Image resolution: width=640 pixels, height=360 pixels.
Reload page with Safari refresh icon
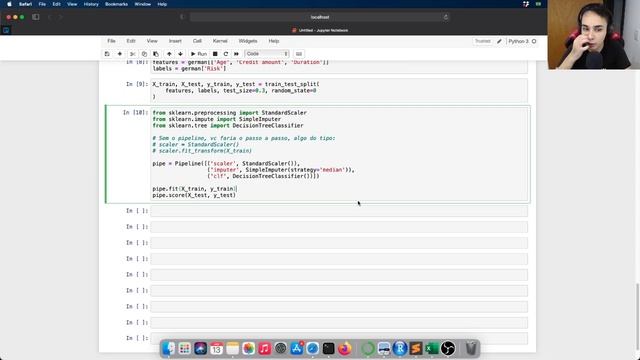pos(446,17)
